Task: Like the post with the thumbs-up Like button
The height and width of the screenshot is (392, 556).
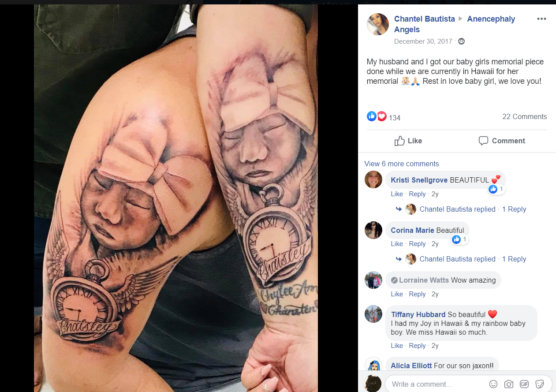Action: [408, 141]
